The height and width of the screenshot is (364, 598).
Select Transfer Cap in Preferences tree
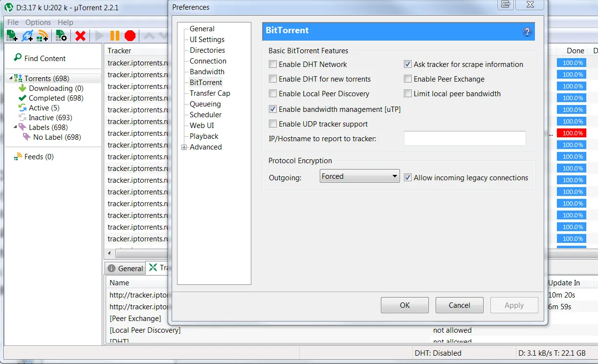tap(210, 93)
